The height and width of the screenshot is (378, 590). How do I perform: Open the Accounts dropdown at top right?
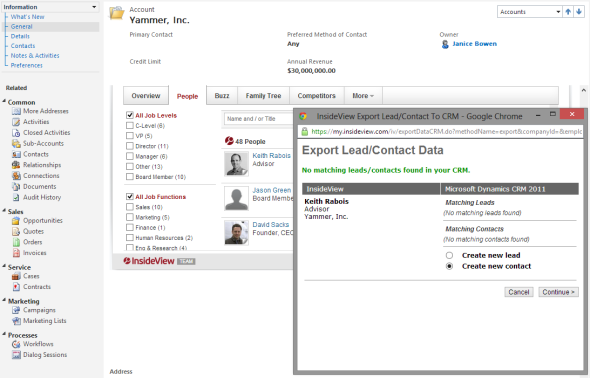pos(530,12)
